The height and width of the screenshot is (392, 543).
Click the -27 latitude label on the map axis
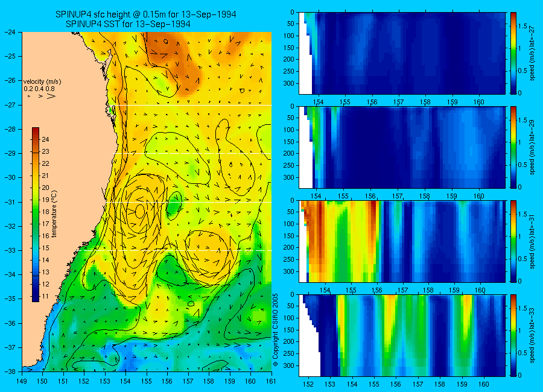click(x=10, y=105)
